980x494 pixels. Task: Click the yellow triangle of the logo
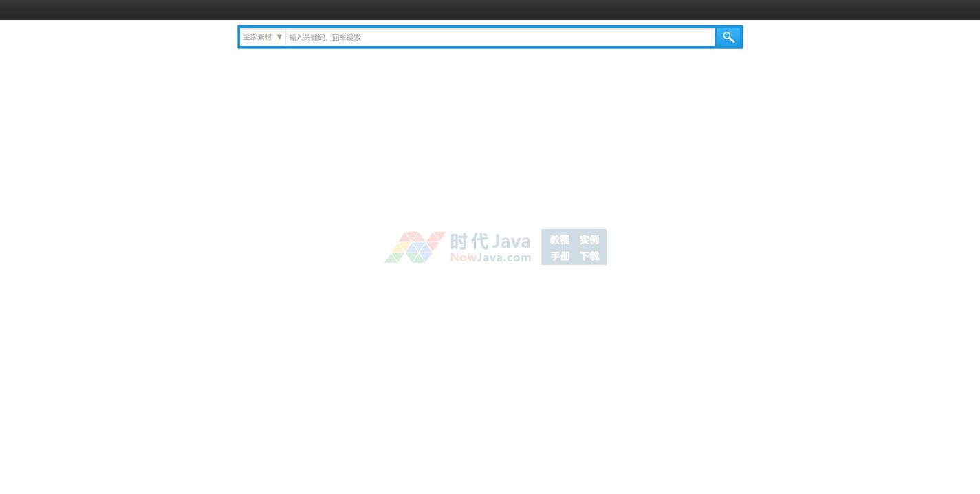pos(401,248)
